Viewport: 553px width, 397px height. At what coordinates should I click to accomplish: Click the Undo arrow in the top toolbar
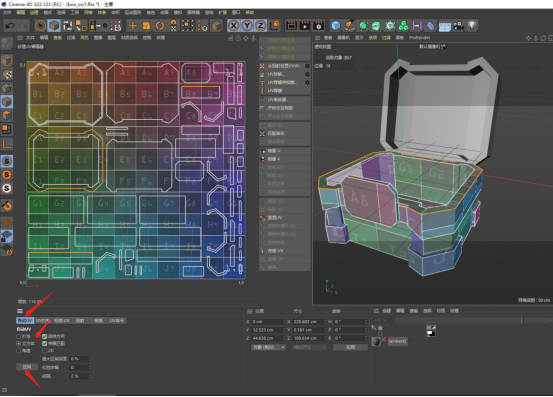click(x=10, y=26)
